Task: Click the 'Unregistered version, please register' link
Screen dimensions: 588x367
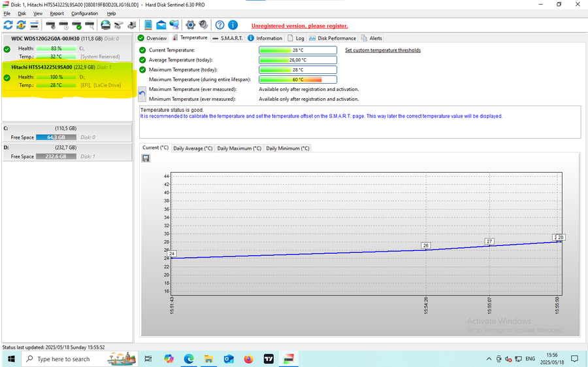Action: (299, 26)
